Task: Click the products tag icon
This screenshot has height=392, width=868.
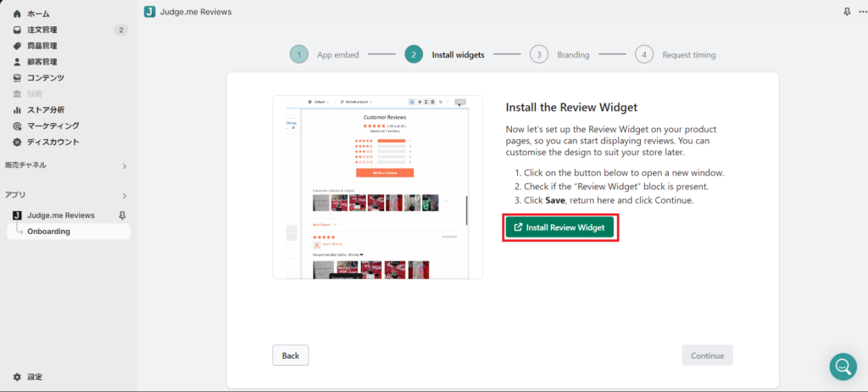Action: [17, 46]
